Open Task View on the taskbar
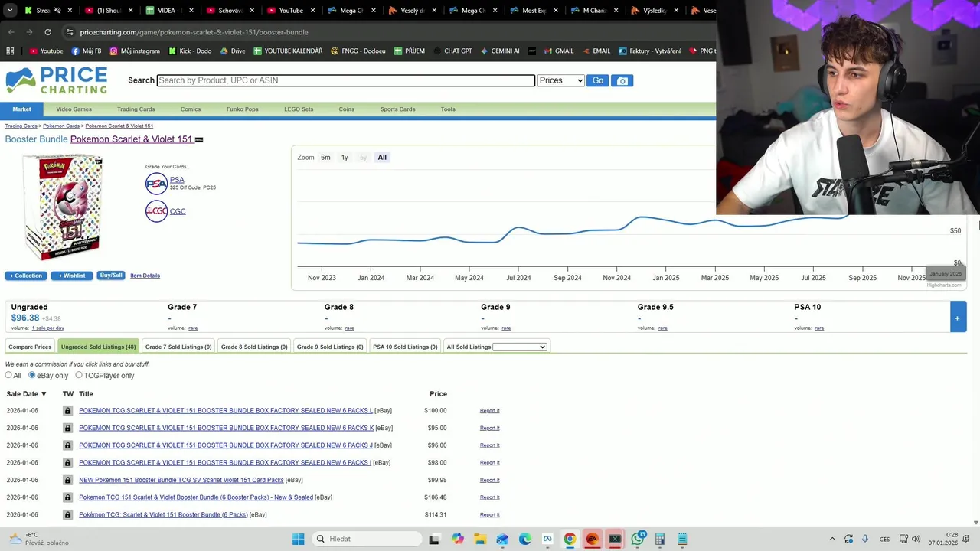980x551 pixels. tap(434, 539)
